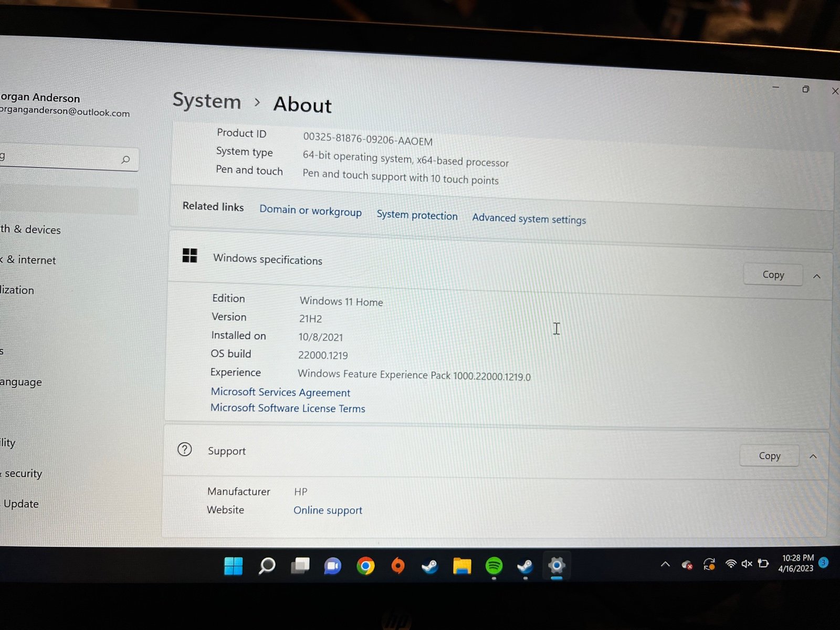840x630 pixels.
Task: Show hidden tray icons chevron
Action: [665, 564]
